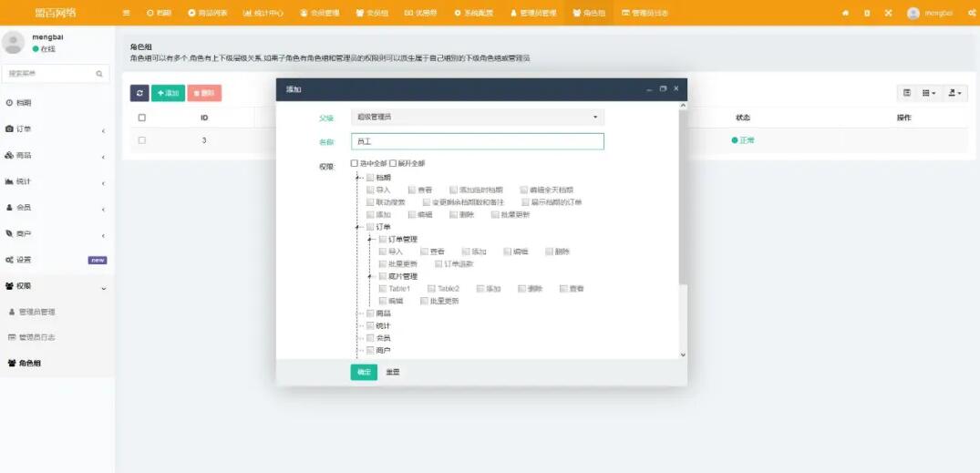Expand the 商品 node in permission tree

click(x=359, y=313)
